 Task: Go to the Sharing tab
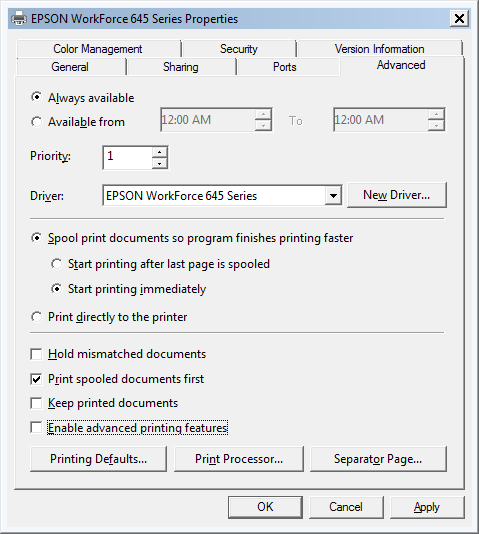pos(181,67)
